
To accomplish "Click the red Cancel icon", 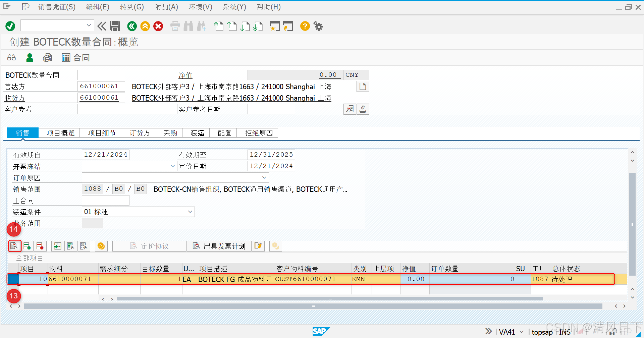I will [x=158, y=26].
